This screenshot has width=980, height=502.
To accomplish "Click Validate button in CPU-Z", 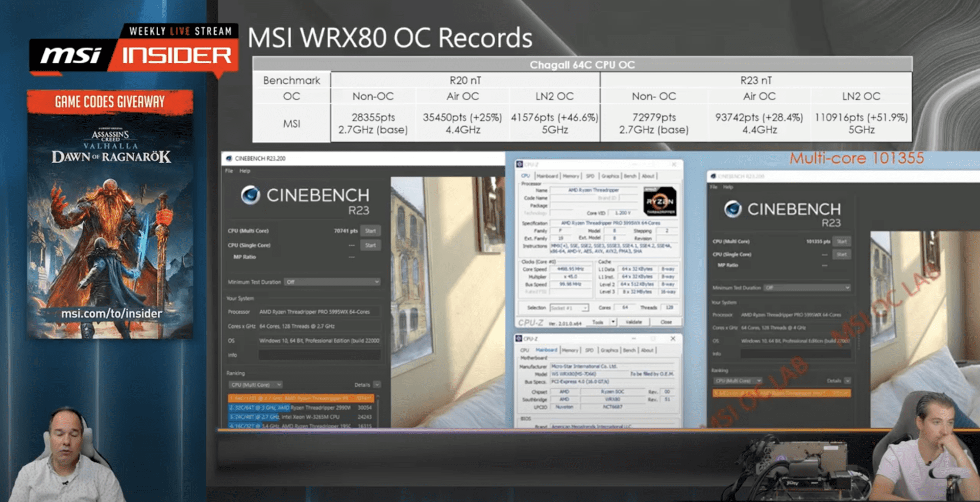I will (634, 322).
